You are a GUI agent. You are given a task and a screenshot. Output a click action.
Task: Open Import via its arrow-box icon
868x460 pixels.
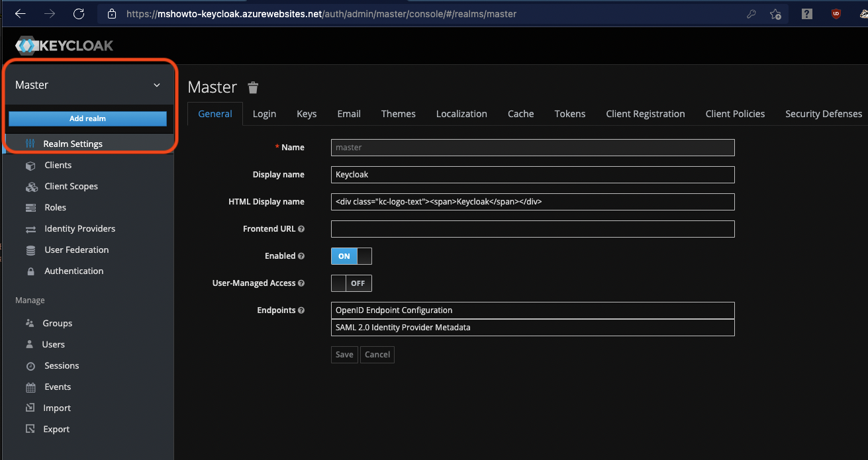click(30, 408)
